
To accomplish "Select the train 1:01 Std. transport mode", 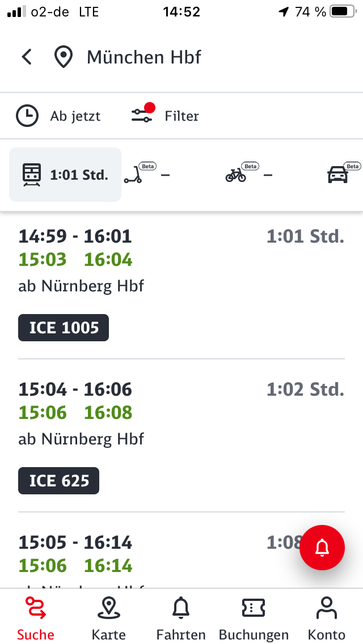I will point(65,175).
